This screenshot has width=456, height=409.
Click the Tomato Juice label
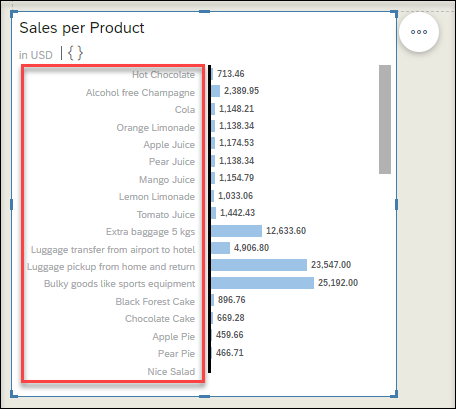click(166, 214)
